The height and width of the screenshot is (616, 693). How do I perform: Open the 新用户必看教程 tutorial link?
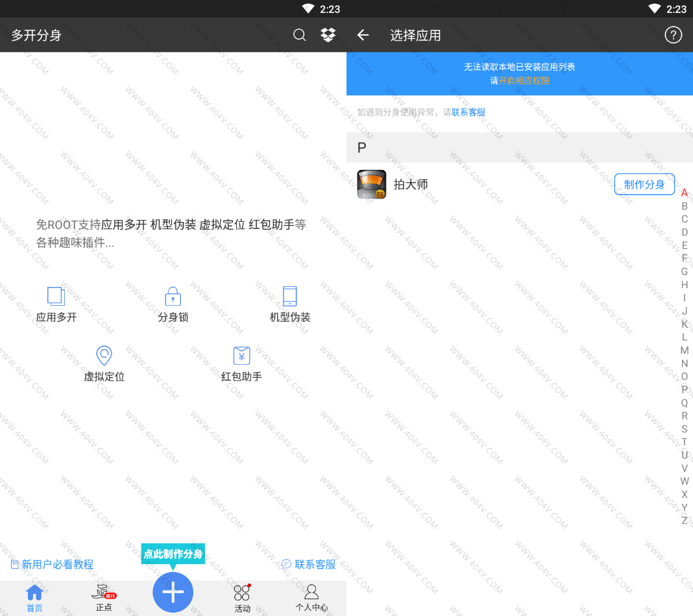(53, 564)
